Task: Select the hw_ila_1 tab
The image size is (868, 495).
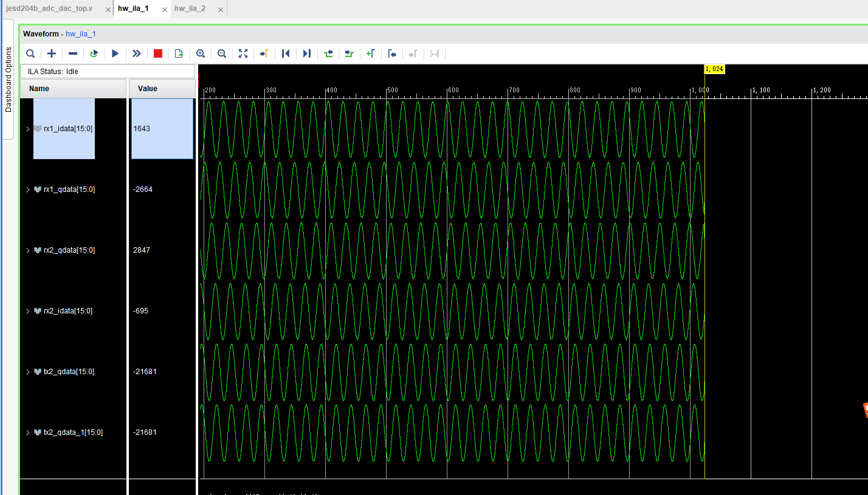Action: [x=133, y=9]
